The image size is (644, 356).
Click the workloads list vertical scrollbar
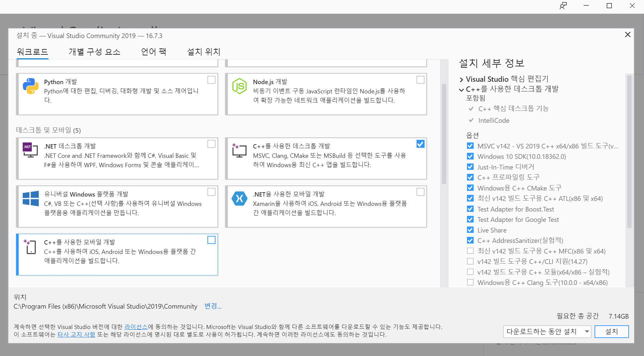coord(444,133)
